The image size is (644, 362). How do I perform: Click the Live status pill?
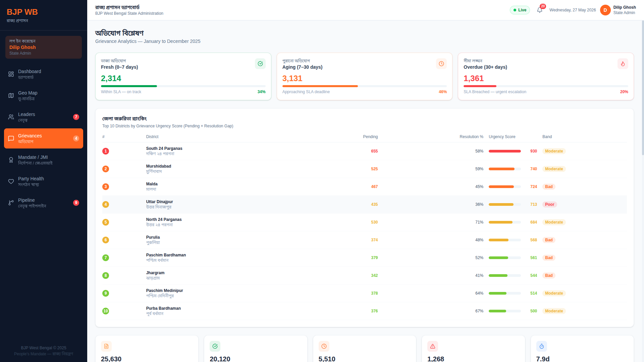520,10
